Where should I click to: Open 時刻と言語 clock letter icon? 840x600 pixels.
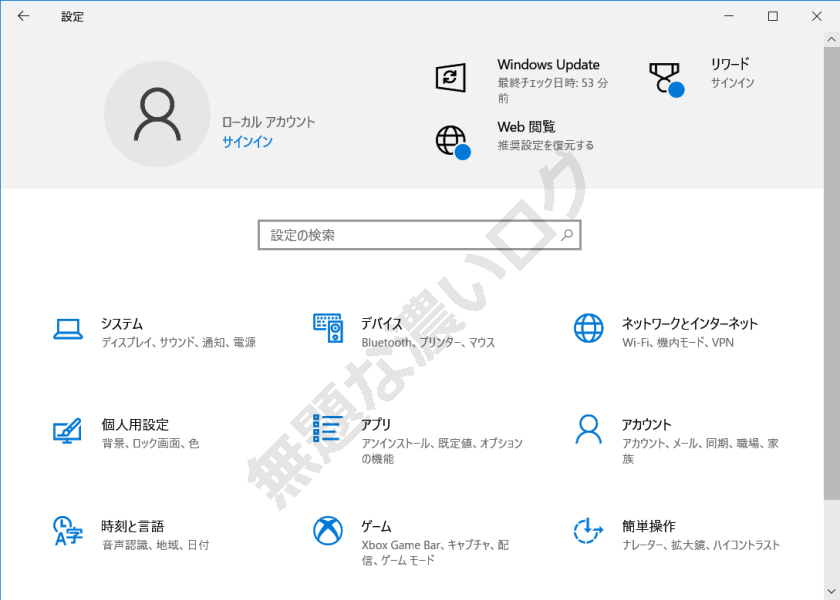tap(68, 530)
